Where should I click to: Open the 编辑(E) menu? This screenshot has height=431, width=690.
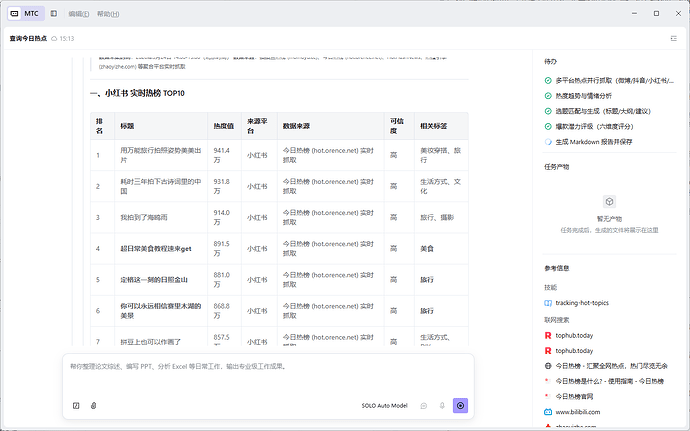click(79, 14)
